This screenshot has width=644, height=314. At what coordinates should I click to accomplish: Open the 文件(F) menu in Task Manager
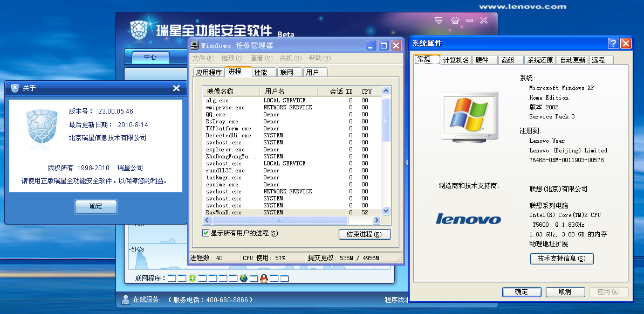[x=203, y=58]
